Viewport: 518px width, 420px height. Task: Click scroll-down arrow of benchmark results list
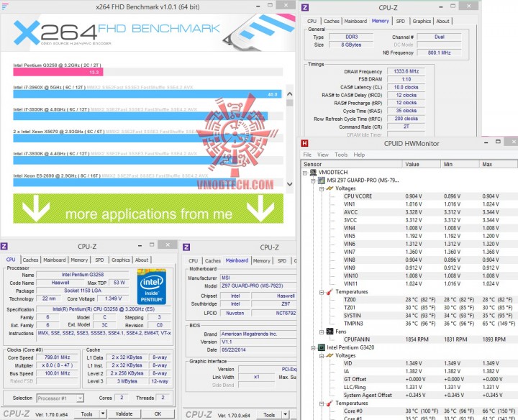pyautogui.click(x=290, y=184)
